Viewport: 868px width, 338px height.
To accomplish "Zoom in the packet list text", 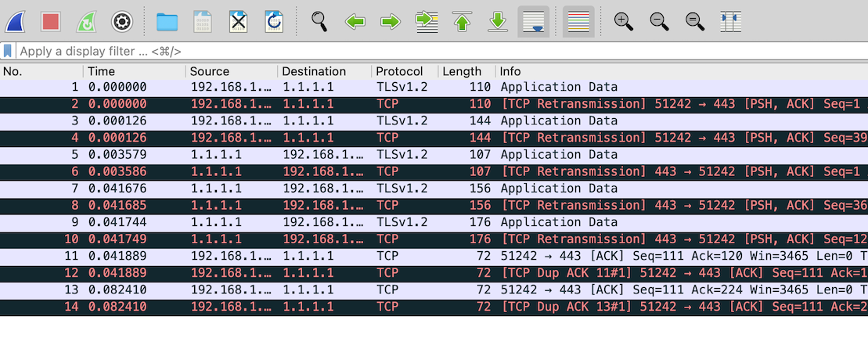I will click(x=624, y=22).
